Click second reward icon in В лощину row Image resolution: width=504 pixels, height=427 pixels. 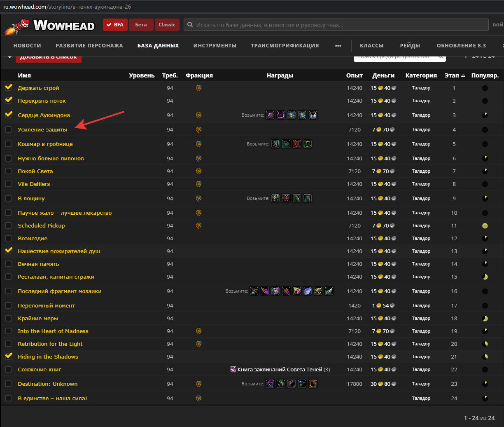pyautogui.click(x=286, y=199)
